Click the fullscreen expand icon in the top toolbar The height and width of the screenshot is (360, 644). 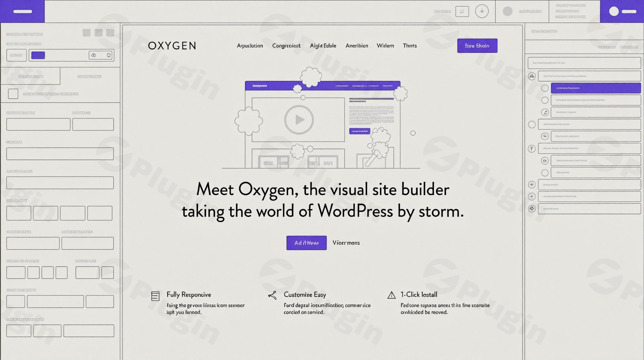(462, 11)
